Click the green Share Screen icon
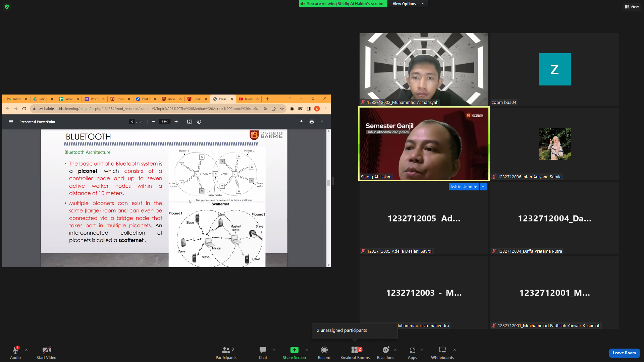This screenshot has height=362, width=644. [x=294, y=350]
